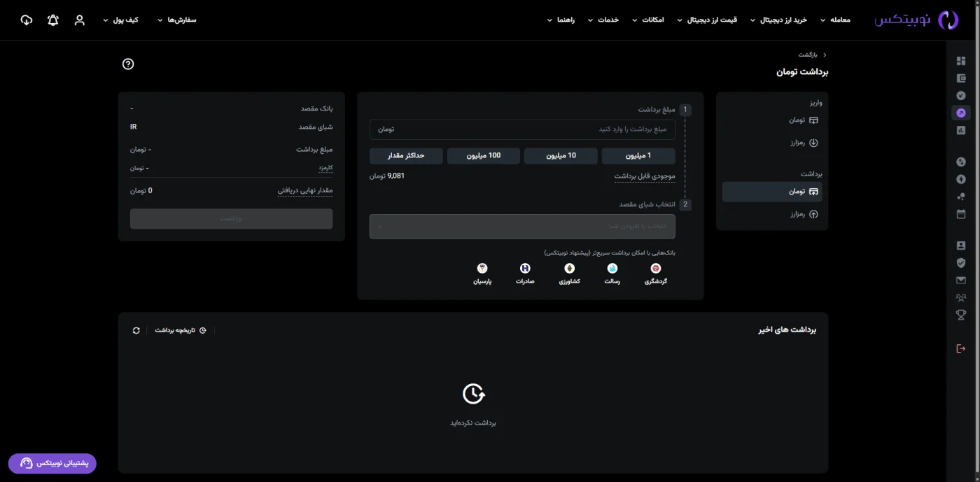Click the trophy icon in sidebar
The height and width of the screenshot is (482, 980).
coord(961,315)
